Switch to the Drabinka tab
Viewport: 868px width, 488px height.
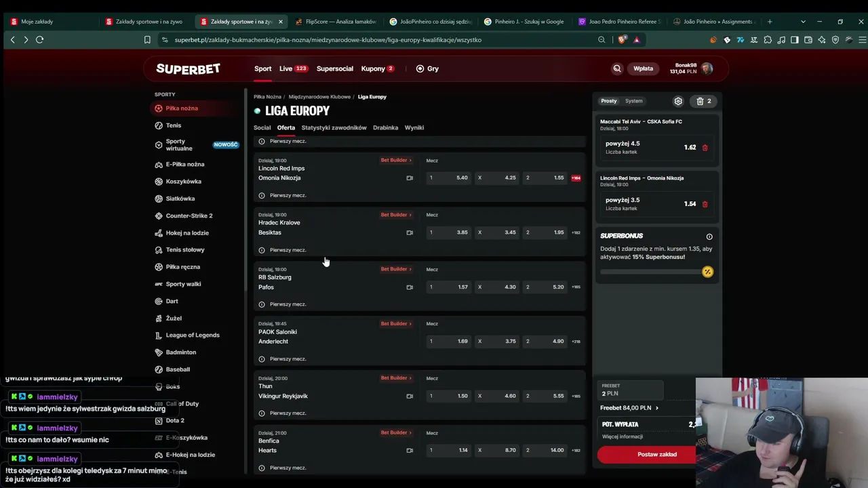point(385,127)
